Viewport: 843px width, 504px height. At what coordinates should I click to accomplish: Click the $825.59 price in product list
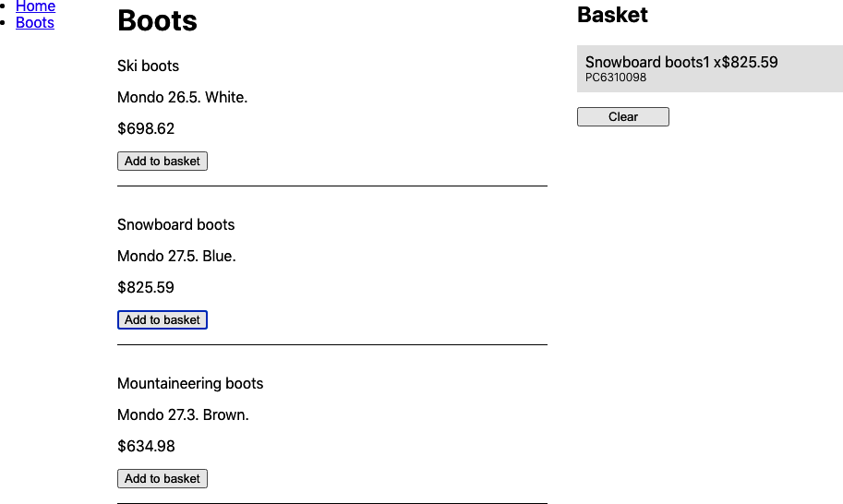tap(146, 288)
